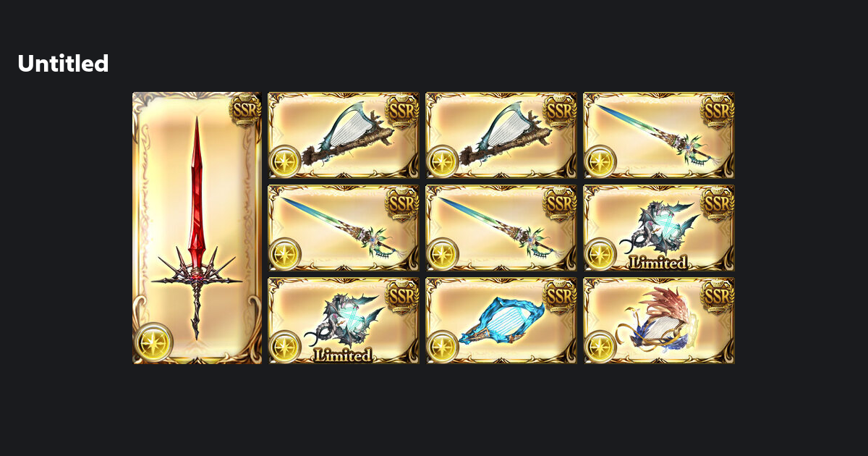Viewport: 868px width, 456px height.
Task: Click the SSR badge on the red sword card
Action: (x=245, y=110)
